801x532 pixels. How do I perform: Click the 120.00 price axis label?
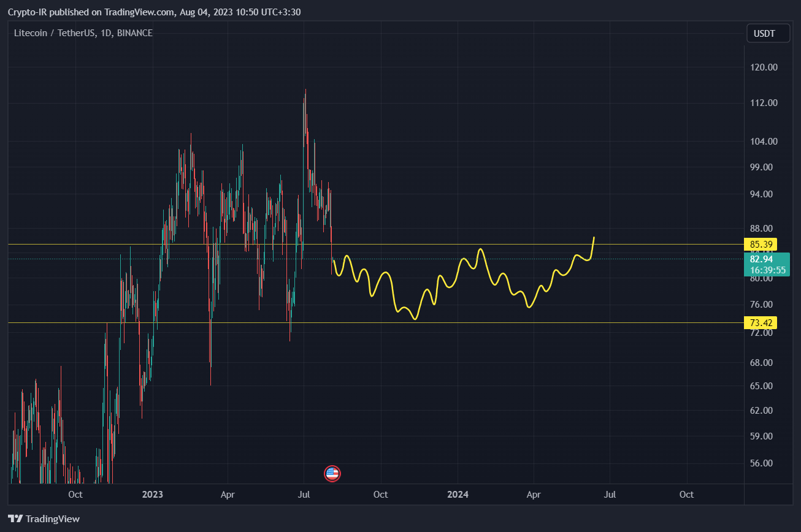[764, 67]
